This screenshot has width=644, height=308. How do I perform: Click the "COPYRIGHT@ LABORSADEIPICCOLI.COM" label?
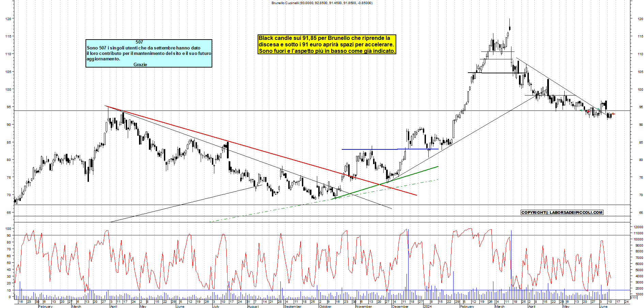pyautogui.click(x=562, y=212)
